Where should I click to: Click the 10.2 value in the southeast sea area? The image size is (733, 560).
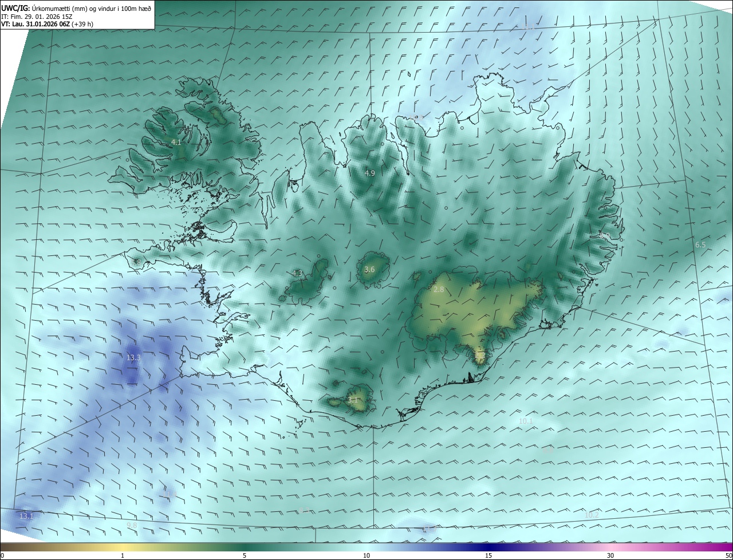(x=592, y=515)
